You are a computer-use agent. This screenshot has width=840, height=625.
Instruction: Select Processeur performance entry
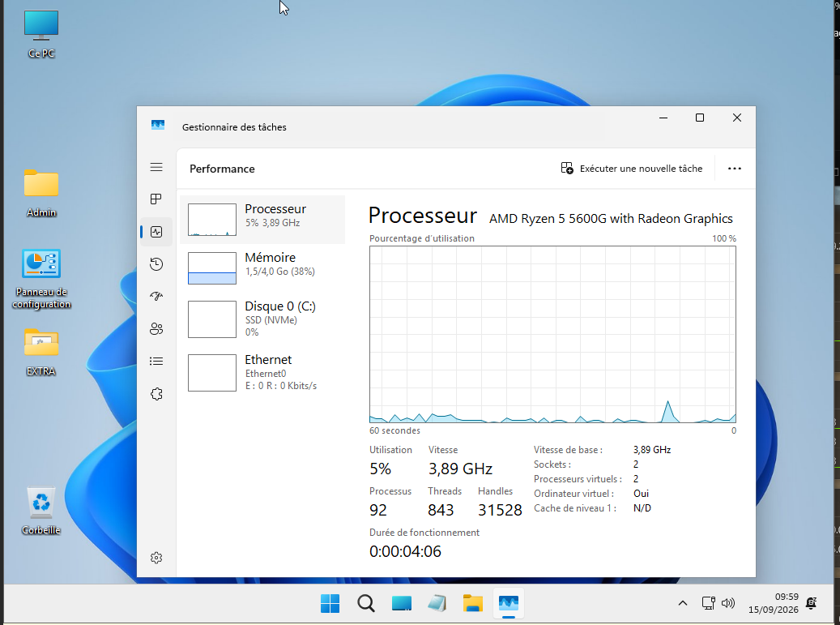(262, 220)
